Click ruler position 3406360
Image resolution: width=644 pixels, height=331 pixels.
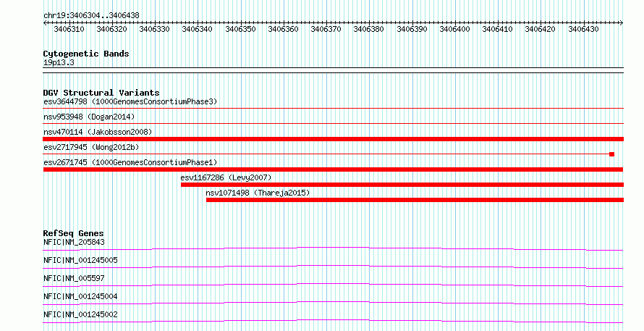283,29
